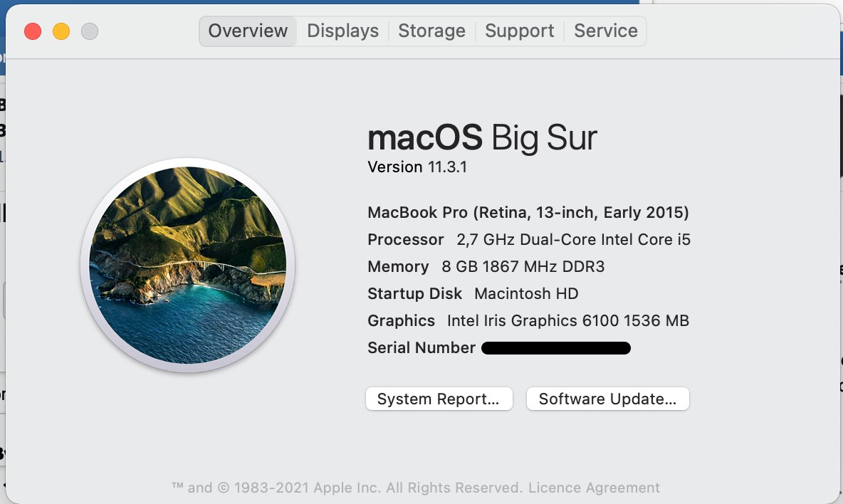This screenshot has width=843, height=504.
Task: Click the Startup Disk Macintosh HD entry
Action: point(473,294)
